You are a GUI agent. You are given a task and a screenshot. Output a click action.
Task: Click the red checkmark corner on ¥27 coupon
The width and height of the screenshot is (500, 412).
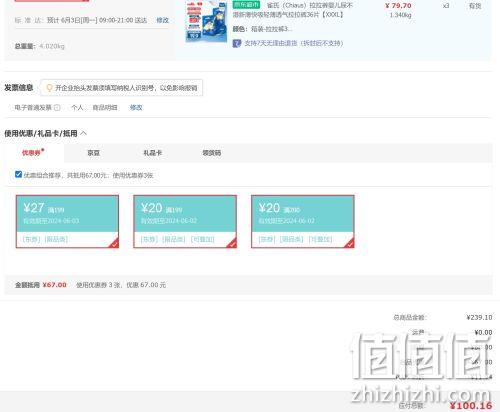coord(114,244)
